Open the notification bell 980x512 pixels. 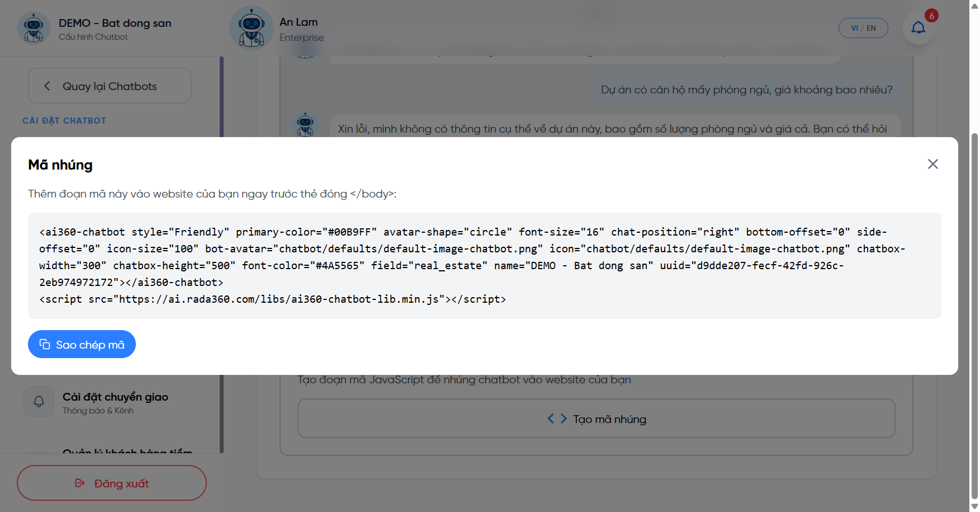coord(918,28)
